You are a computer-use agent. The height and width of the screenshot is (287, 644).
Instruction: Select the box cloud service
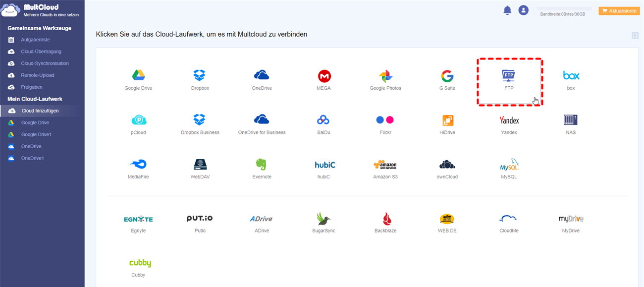[x=571, y=75]
